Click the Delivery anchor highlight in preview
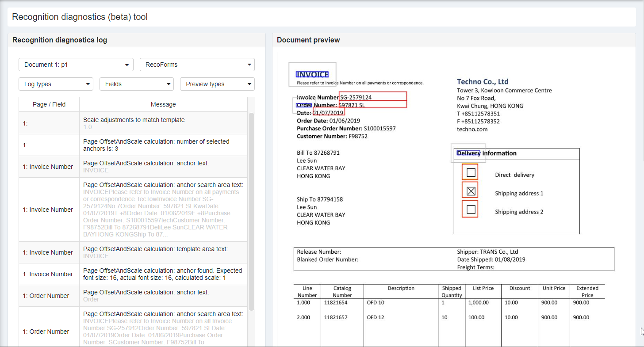The image size is (644, 347). [x=468, y=153]
